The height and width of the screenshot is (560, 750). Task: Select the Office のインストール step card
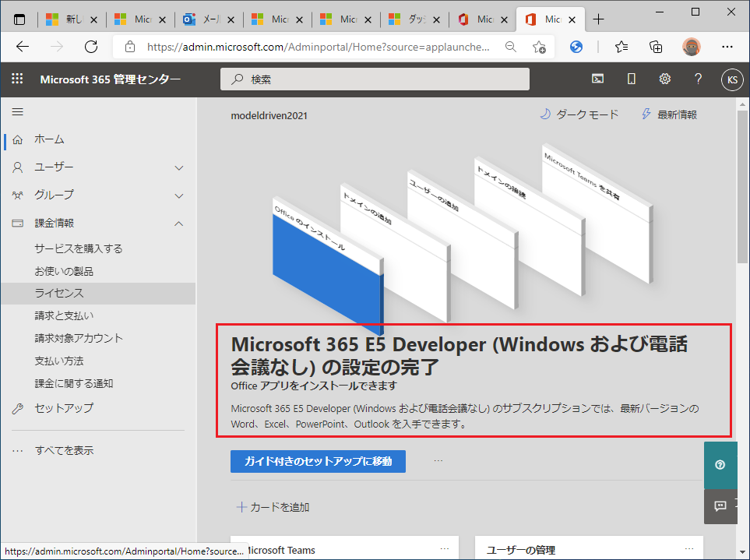point(328,266)
